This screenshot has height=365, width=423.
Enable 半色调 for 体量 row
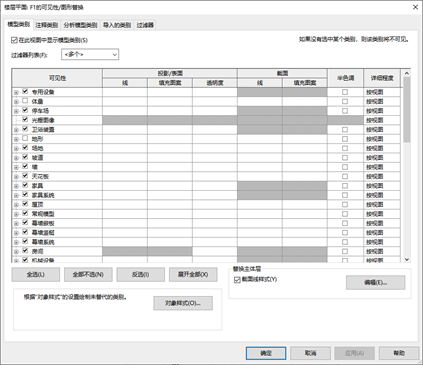point(345,101)
